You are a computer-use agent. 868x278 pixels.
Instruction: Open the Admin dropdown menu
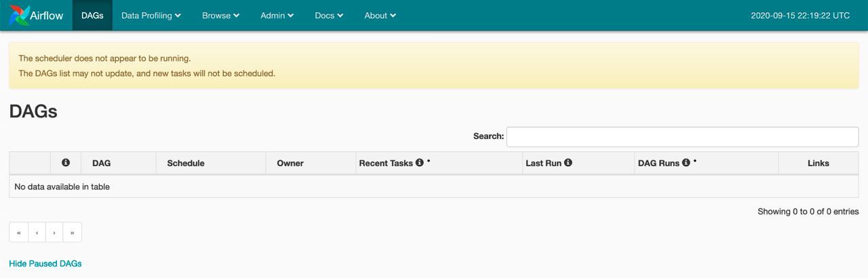tap(277, 15)
